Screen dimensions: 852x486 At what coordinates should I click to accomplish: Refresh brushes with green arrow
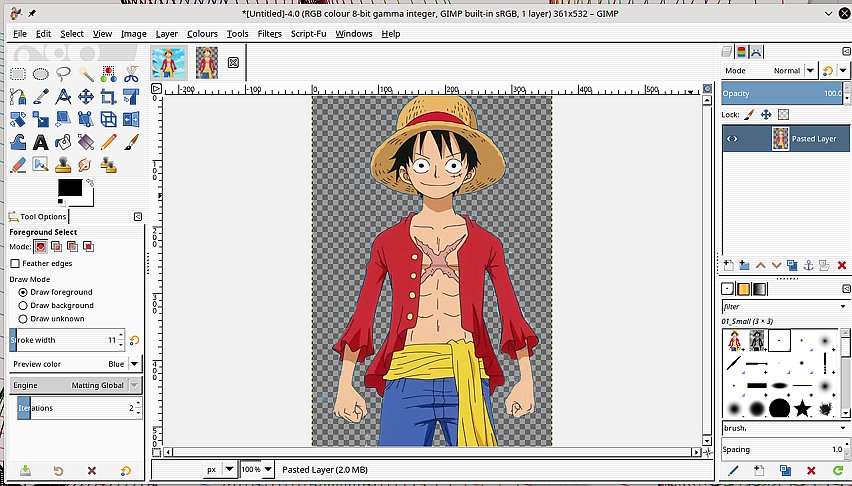pyautogui.click(x=837, y=470)
